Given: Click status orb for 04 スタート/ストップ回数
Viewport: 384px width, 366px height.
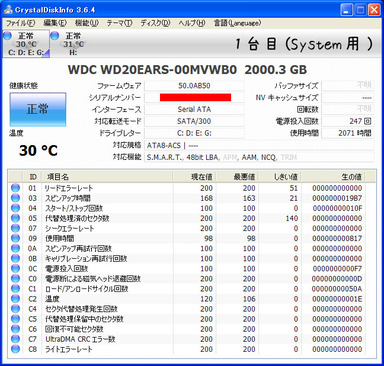Looking at the screenshot, I should (15, 208).
